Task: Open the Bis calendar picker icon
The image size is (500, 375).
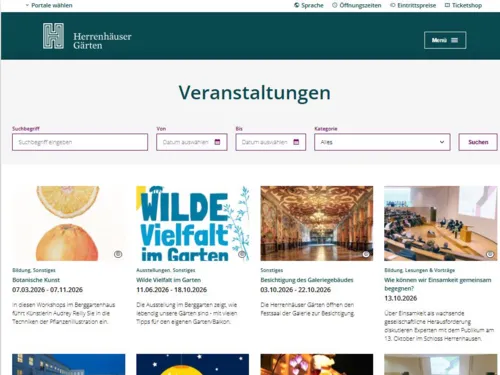Action: tap(296, 142)
